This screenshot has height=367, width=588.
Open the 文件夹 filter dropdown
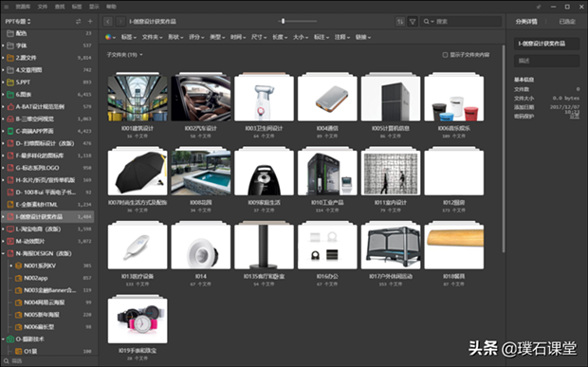point(152,37)
